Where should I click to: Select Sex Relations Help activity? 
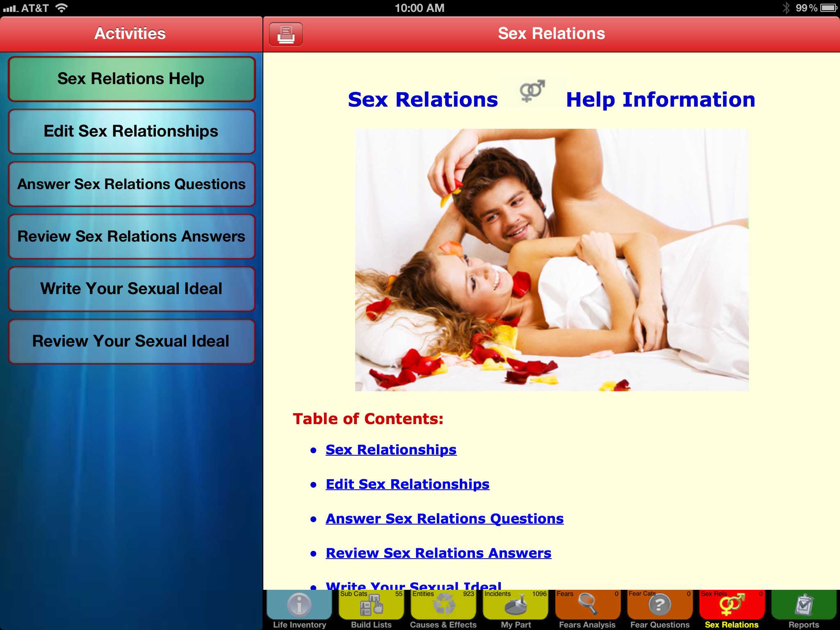[x=131, y=79]
